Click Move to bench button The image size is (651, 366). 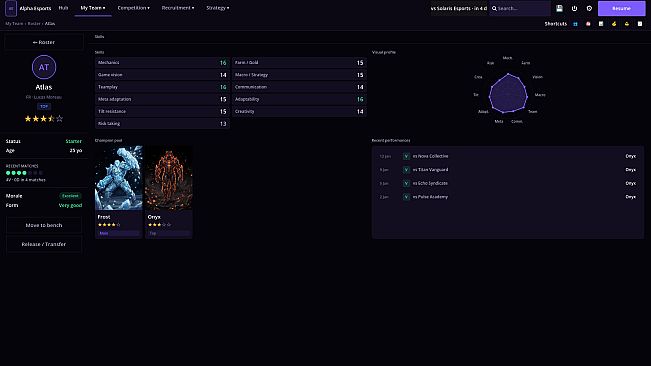coord(44,225)
